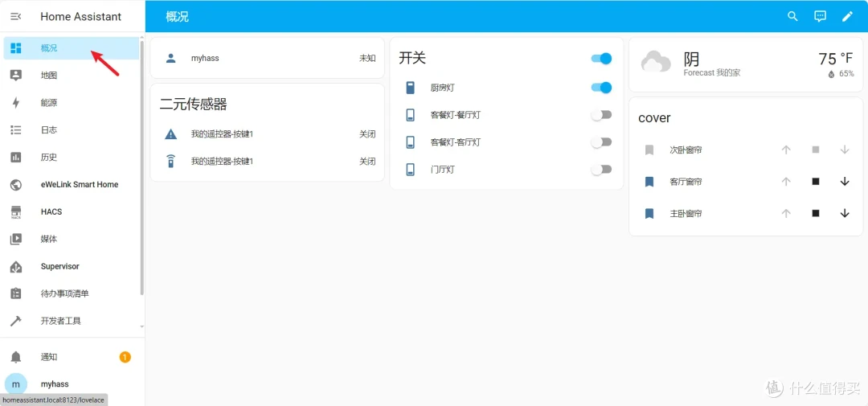Click the 关闭 state beside the warning triangle icon
The height and width of the screenshot is (406, 868).
[x=367, y=134]
